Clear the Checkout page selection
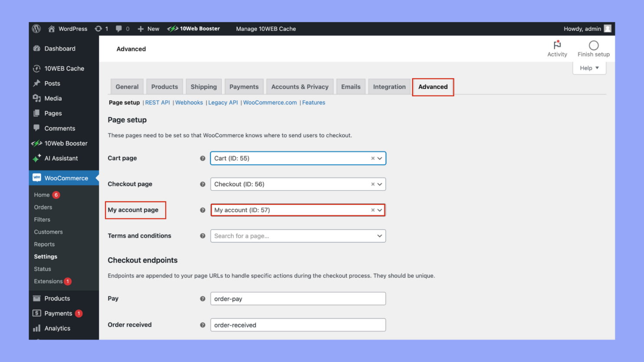The image size is (644, 362). tap(372, 184)
